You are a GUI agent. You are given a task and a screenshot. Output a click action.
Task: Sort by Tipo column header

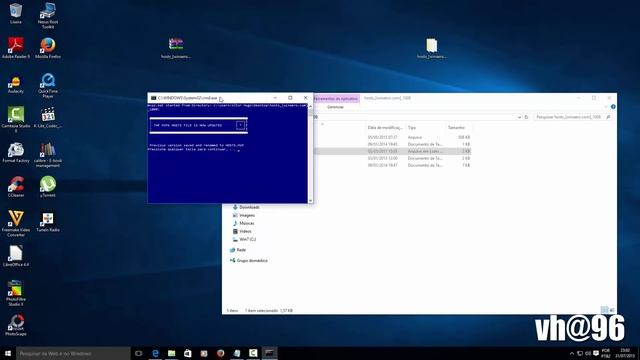point(412,128)
